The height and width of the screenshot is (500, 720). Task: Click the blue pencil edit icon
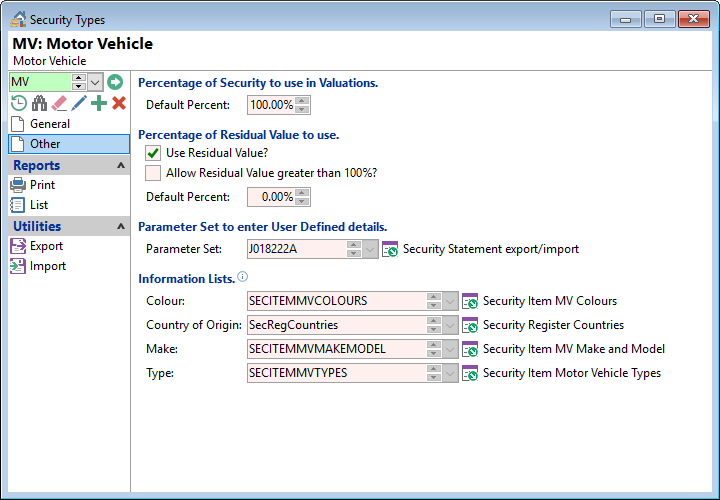[79, 103]
